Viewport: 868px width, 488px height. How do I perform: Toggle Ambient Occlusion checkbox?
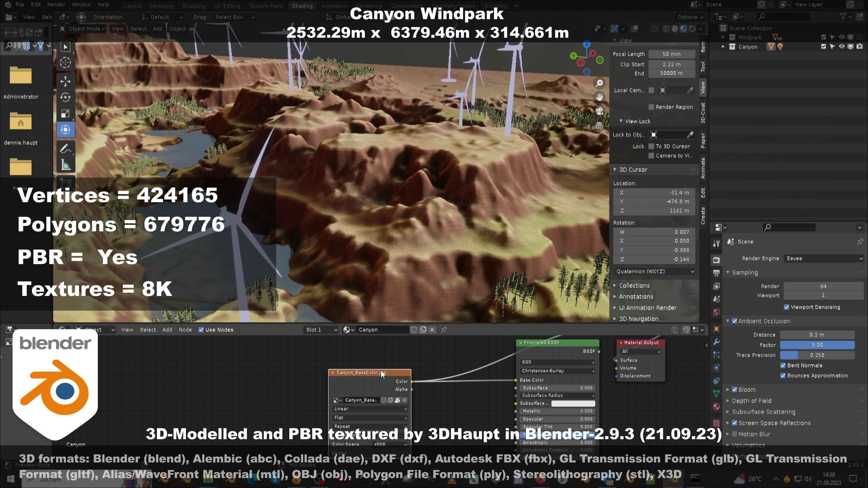pos(735,321)
